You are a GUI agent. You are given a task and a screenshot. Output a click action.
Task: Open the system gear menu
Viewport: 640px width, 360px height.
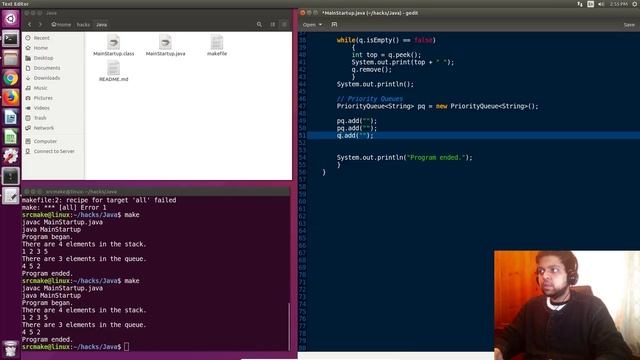pyautogui.click(x=636, y=4)
